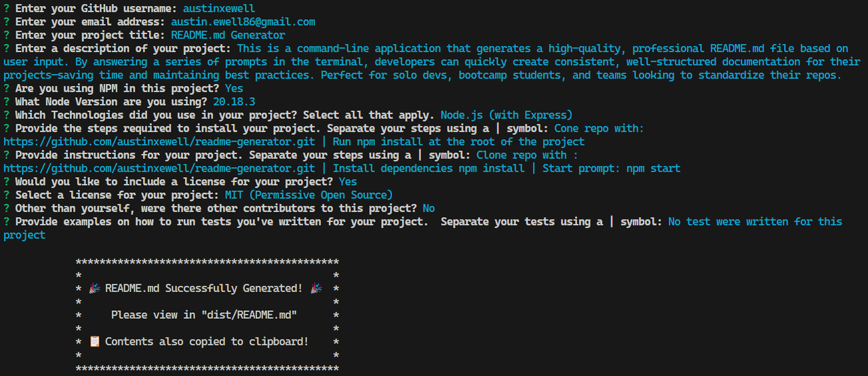The image size is (868, 376).
Task: Click the Node.js (with Express) selection
Action: tap(507, 115)
